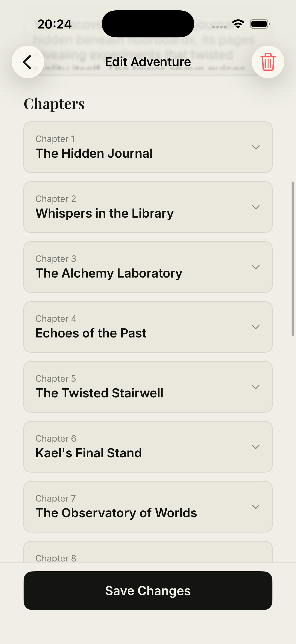Image resolution: width=296 pixels, height=644 pixels.
Task: Select The Alchemy Laboratory title text
Action: pyautogui.click(x=109, y=273)
